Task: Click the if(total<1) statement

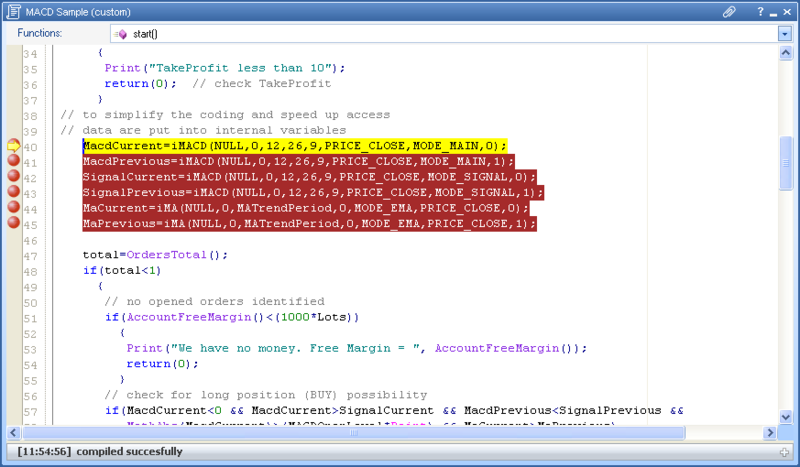Action: coord(122,271)
